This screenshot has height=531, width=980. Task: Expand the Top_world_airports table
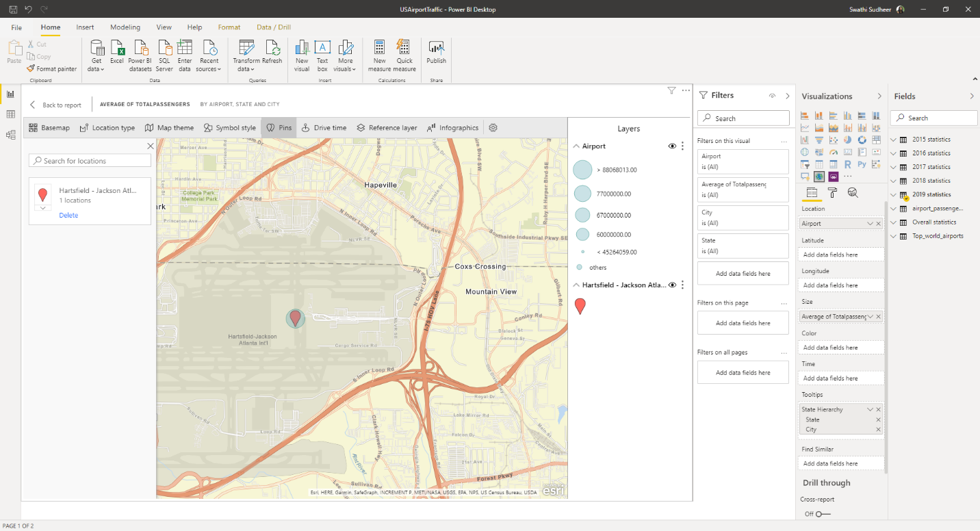pyautogui.click(x=893, y=236)
